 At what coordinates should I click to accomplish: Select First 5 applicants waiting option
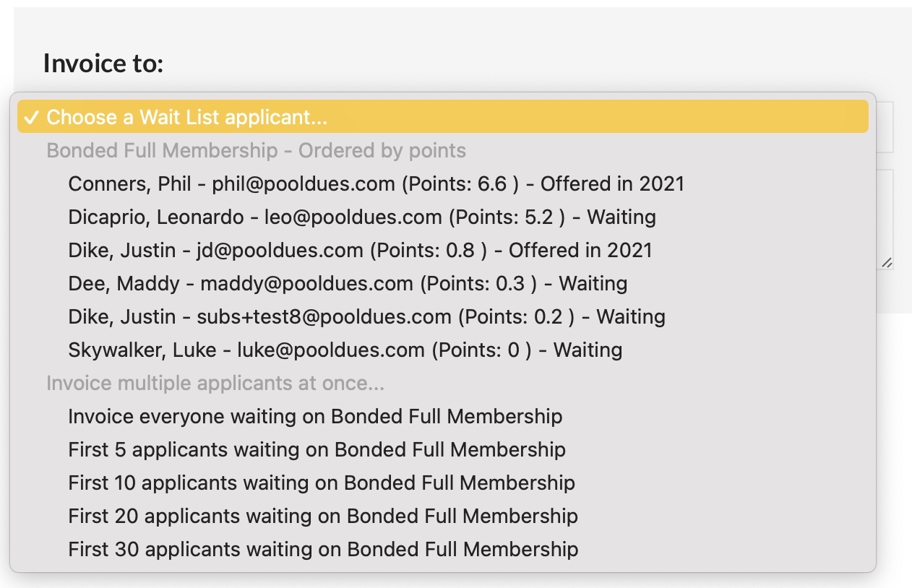pyautogui.click(x=317, y=450)
